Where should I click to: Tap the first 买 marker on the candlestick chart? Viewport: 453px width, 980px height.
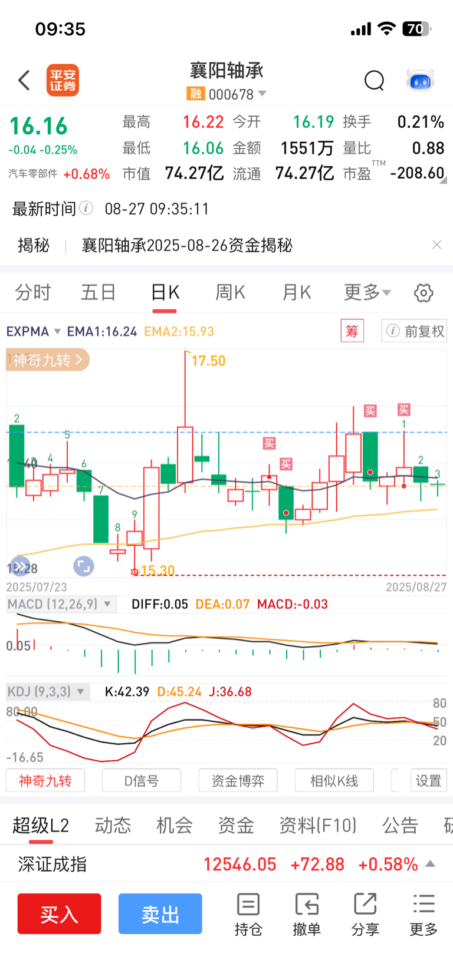pos(270,443)
